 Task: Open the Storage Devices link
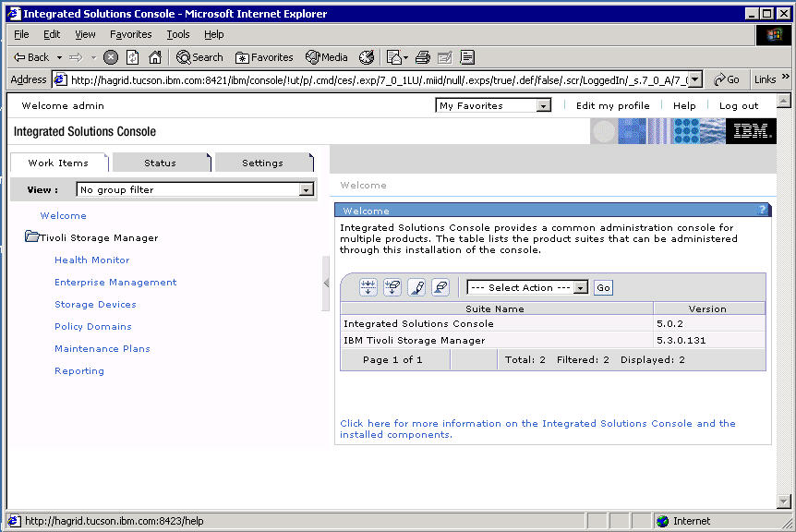(95, 304)
